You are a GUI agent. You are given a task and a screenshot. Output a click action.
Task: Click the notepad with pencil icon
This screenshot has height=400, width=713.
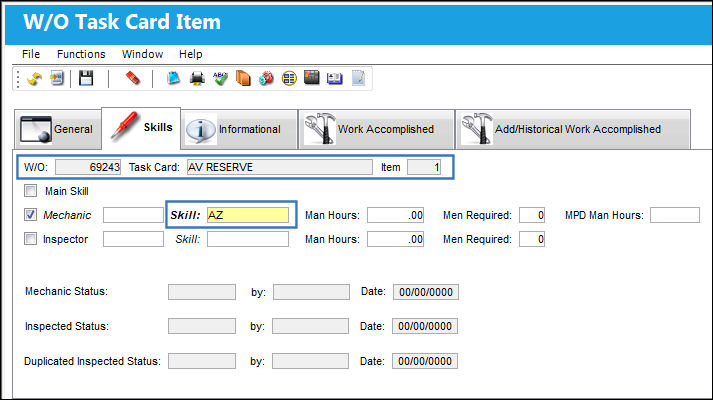pos(358,78)
